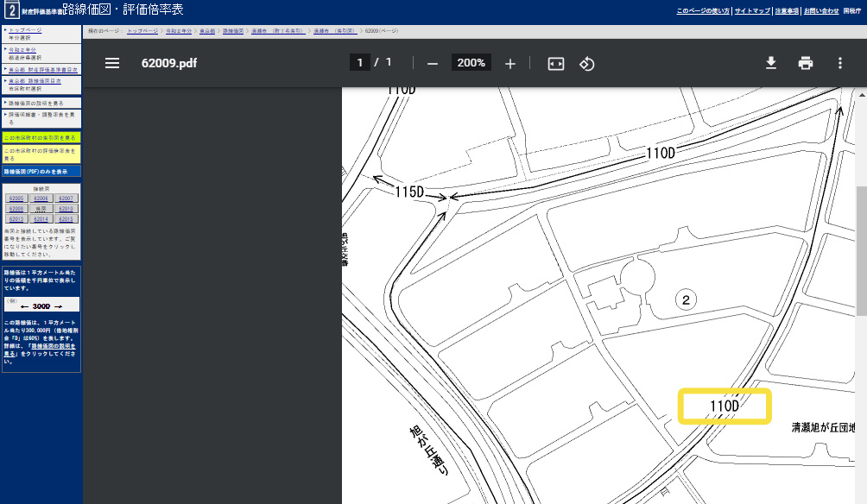Toggle fit to page view
The width and height of the screenshot is (867, 504).
pos(556,63)
